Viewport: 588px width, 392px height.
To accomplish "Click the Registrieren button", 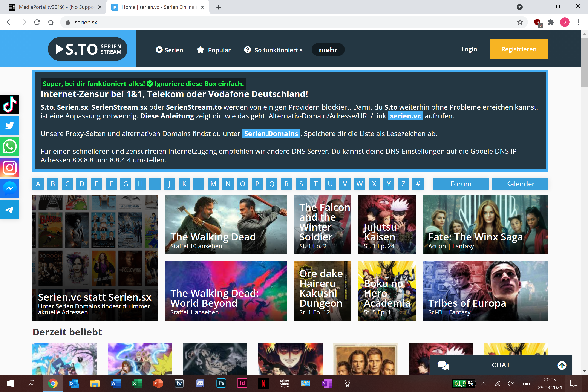I will tap(519, 49).
